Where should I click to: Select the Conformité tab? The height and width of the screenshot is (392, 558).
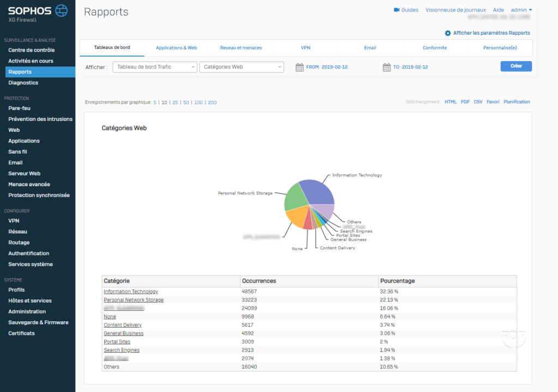click(434, 48)
